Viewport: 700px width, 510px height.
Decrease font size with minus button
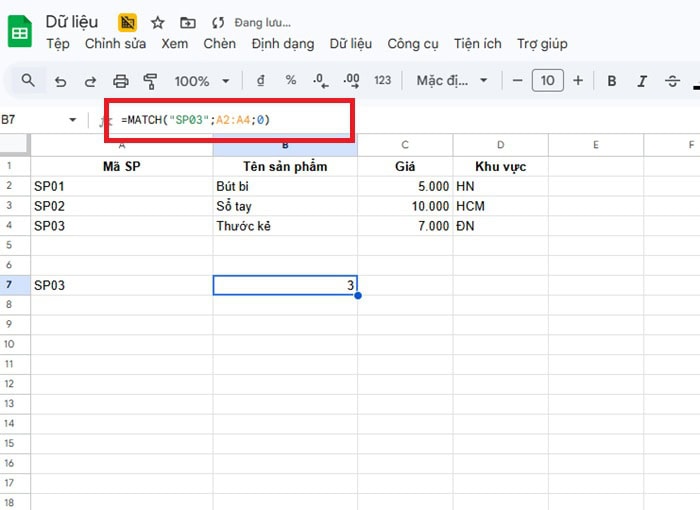pos(517,81)
